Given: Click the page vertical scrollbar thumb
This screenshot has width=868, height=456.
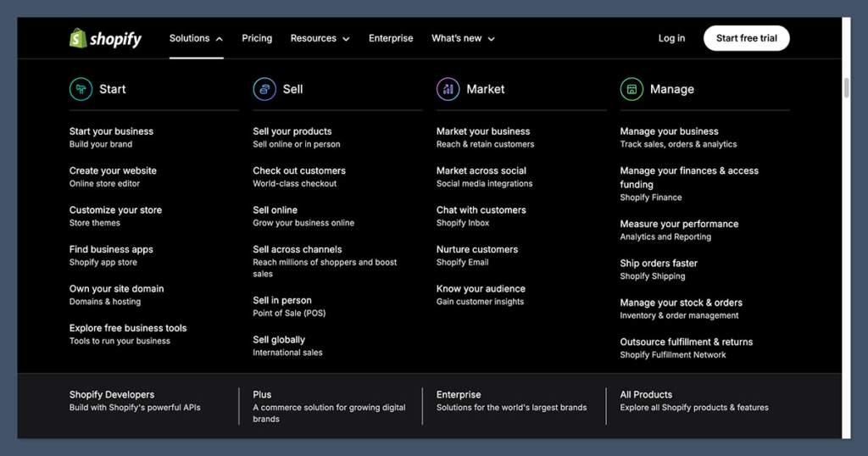Looking at the screenshot, I should tap(847, 88).
